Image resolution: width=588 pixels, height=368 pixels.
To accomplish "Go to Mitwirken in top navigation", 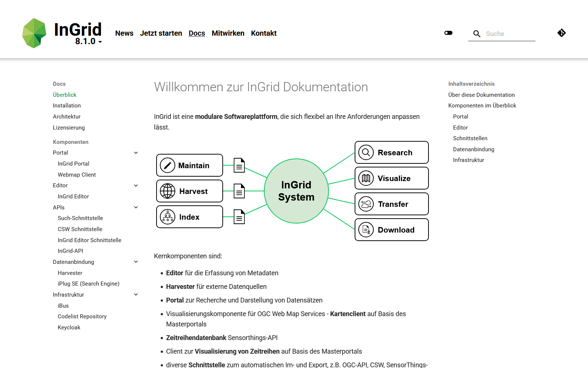I will 228,33.
